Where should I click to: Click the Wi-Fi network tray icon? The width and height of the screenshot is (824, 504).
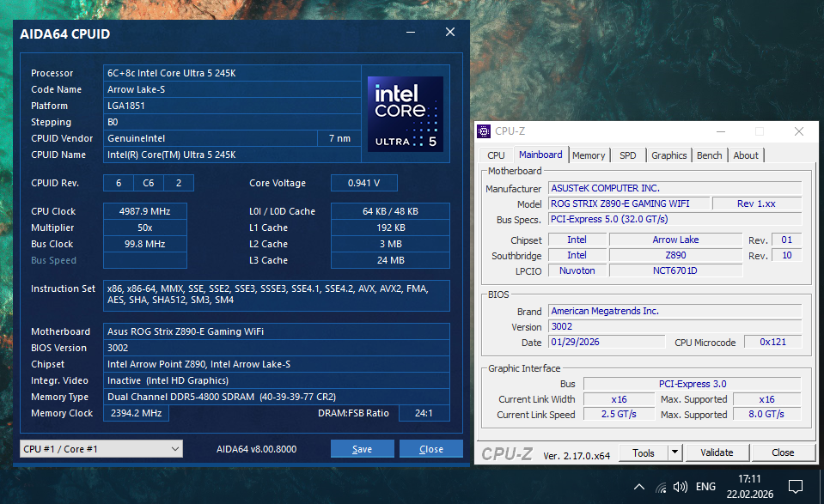(x=661, y=487)
